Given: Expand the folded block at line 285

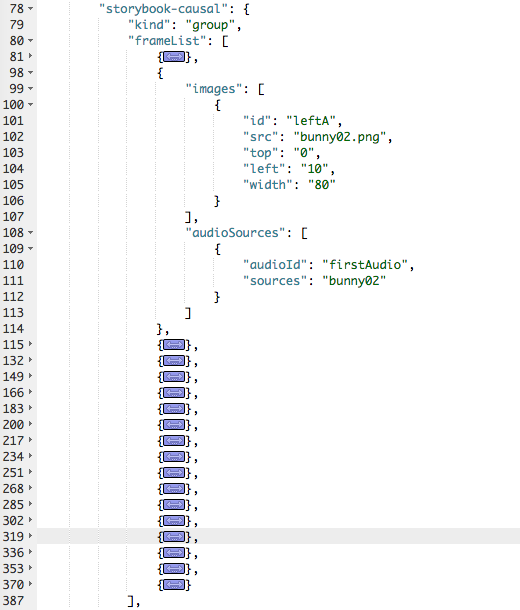Looking at the screenshot, I should pos(30,504).
